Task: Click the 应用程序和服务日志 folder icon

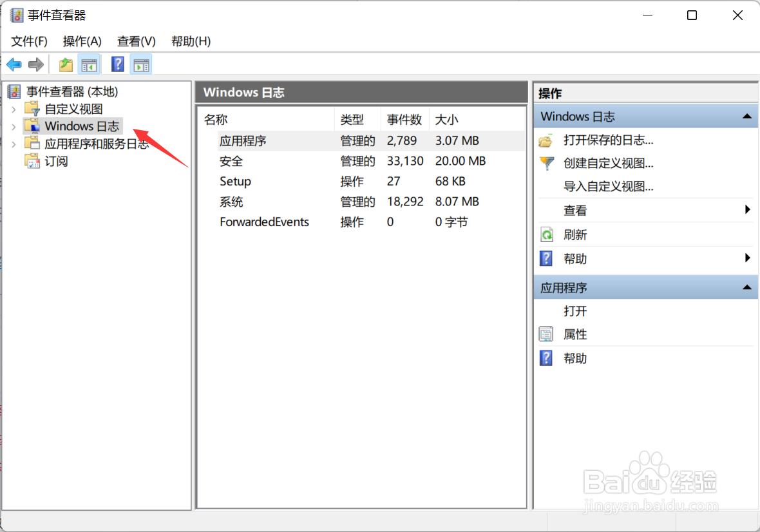Action: tap(32, 144)
